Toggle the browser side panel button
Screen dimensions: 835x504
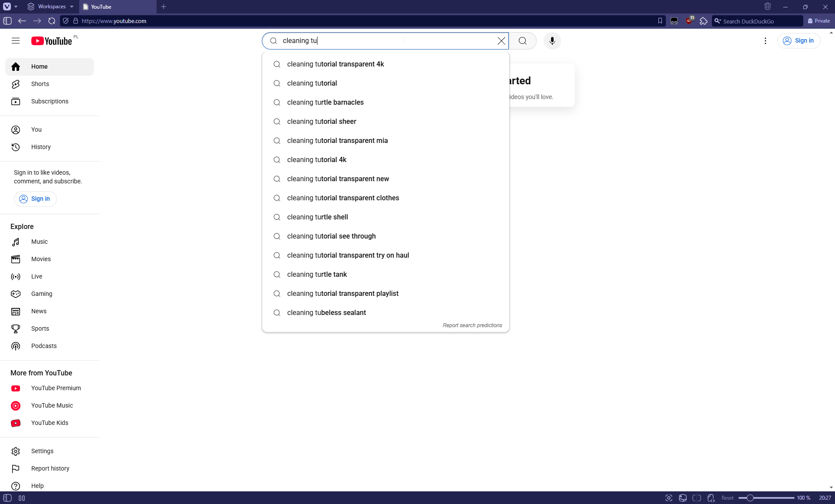click(x=7, y=21)
